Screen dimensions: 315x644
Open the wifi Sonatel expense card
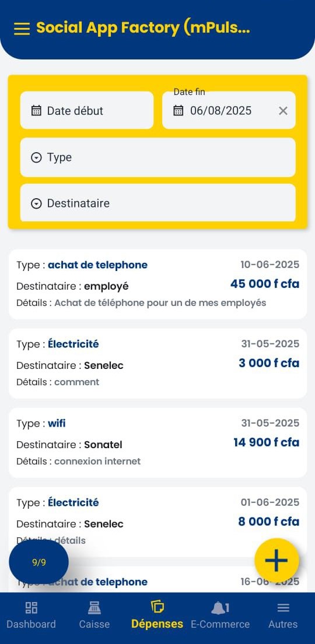tap(157, 443)
